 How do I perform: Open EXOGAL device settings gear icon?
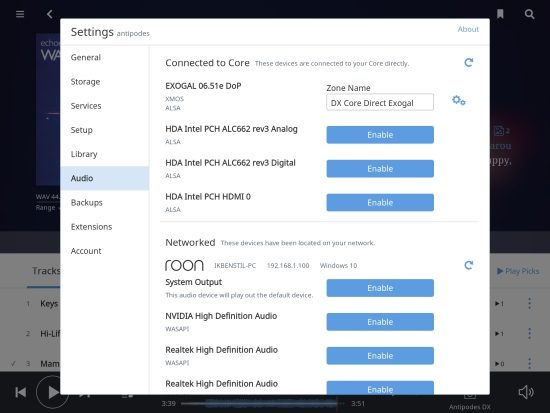(x=458, y=100)
